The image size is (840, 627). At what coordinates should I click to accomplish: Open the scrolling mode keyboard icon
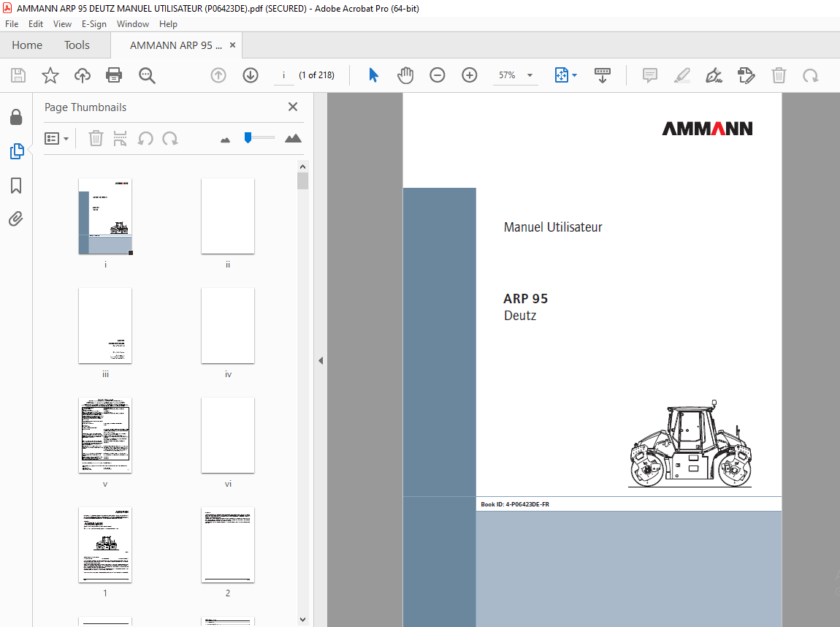(602, 75)
